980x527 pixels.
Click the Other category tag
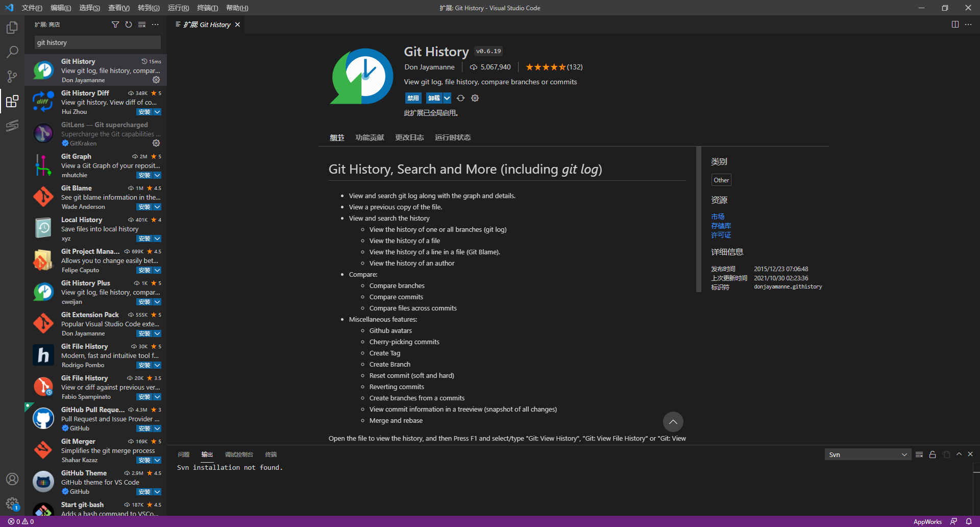tap(721, 180)
